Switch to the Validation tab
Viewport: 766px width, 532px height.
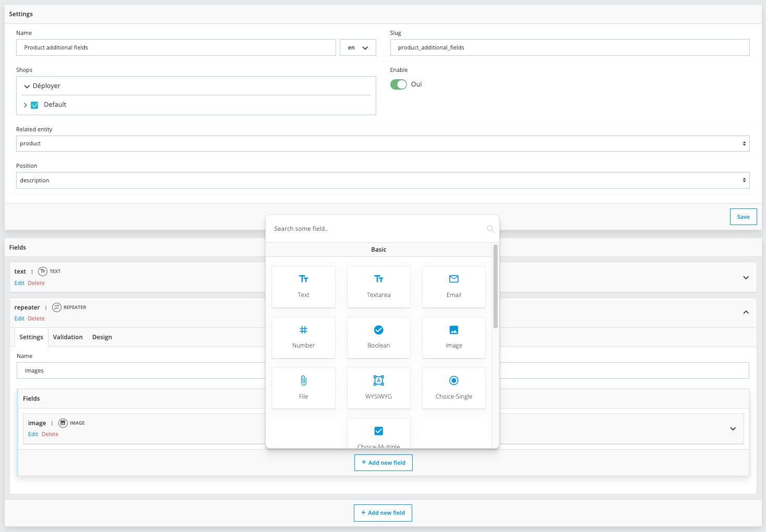[68, 337]
